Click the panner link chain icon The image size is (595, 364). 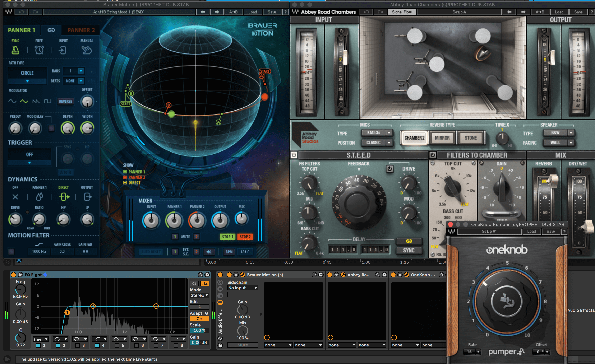coord(51,30)
